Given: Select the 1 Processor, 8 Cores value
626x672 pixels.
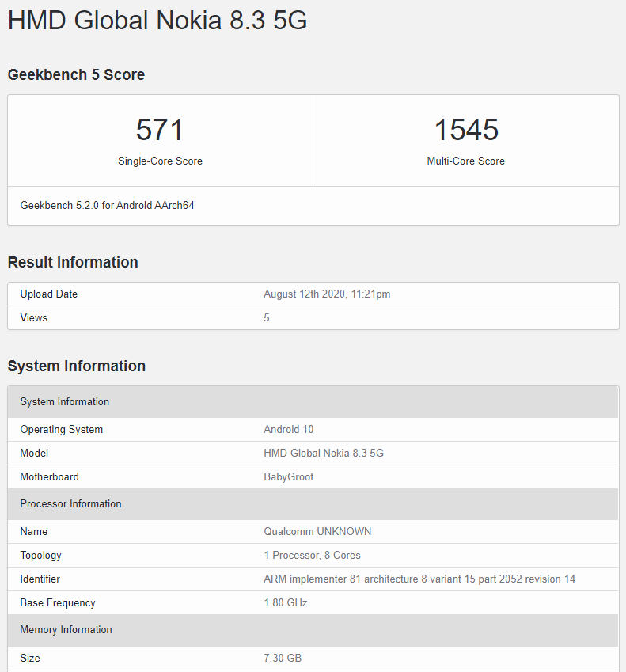Looking at the screenshot, I should tap(312, 556).
